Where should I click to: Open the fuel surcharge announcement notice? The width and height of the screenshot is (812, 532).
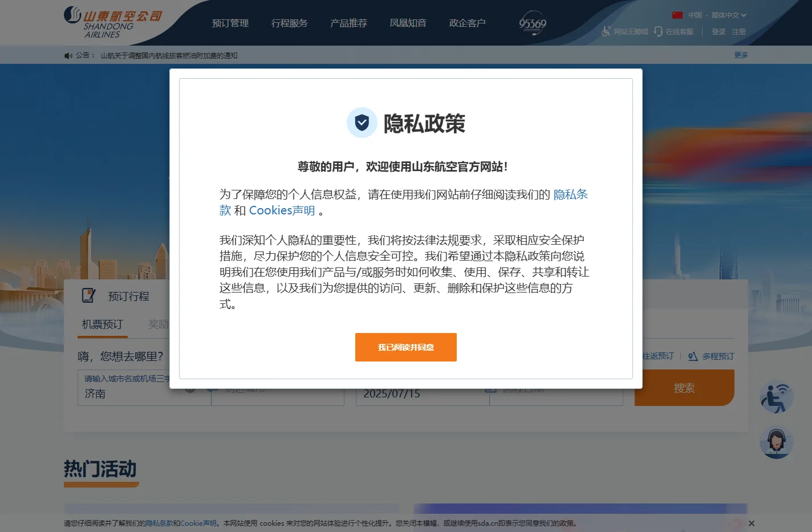(169, 56)
